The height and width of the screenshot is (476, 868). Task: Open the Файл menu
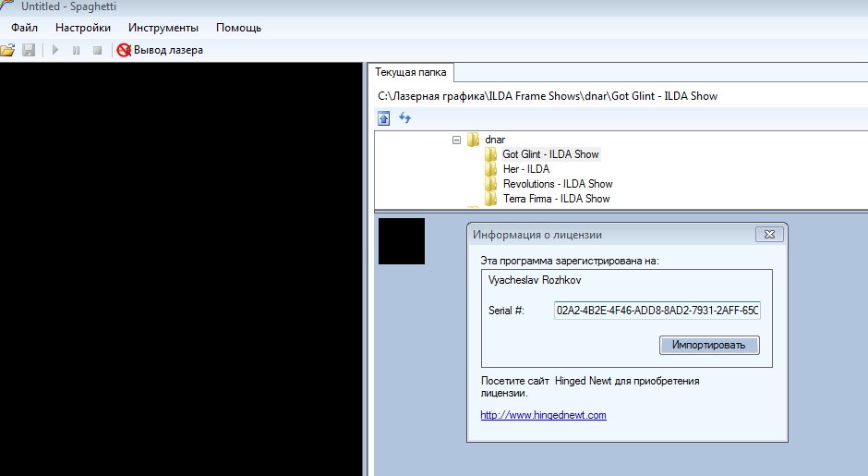coord(24,28)
